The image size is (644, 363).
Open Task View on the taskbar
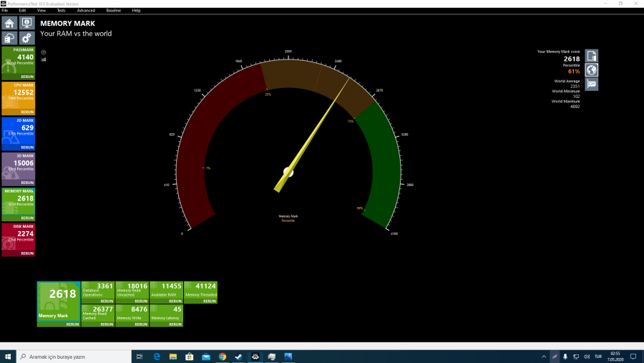pos(140,357)
